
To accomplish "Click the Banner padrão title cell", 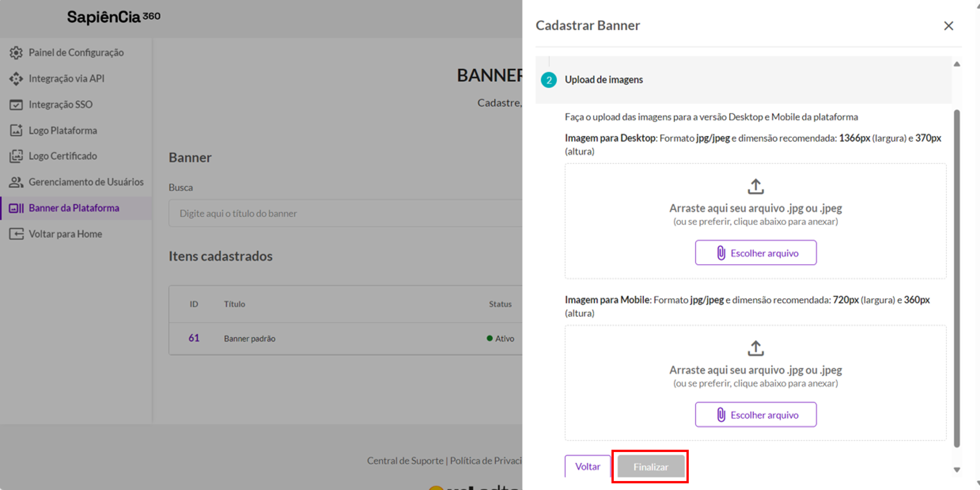I will (250, 339).
